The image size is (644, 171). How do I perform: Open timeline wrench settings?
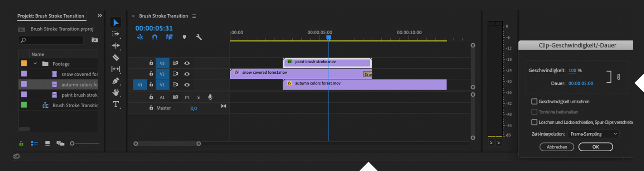point(199,37)
